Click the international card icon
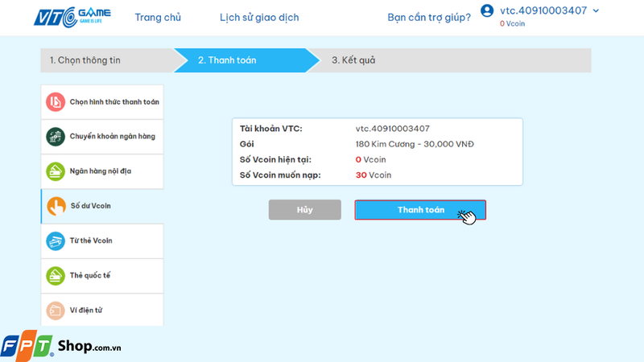Viewport: 644px width, 362px height. [x=56, y=276]
